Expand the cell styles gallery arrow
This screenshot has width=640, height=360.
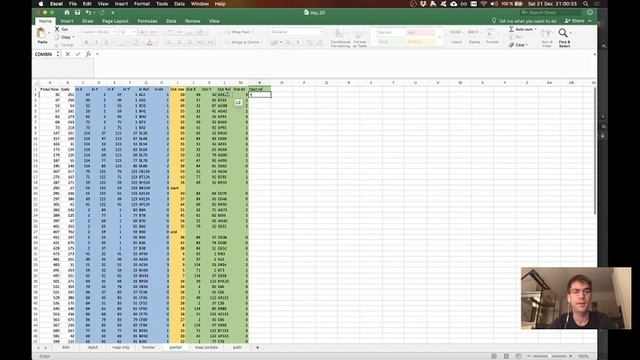[x=440, y=37]
